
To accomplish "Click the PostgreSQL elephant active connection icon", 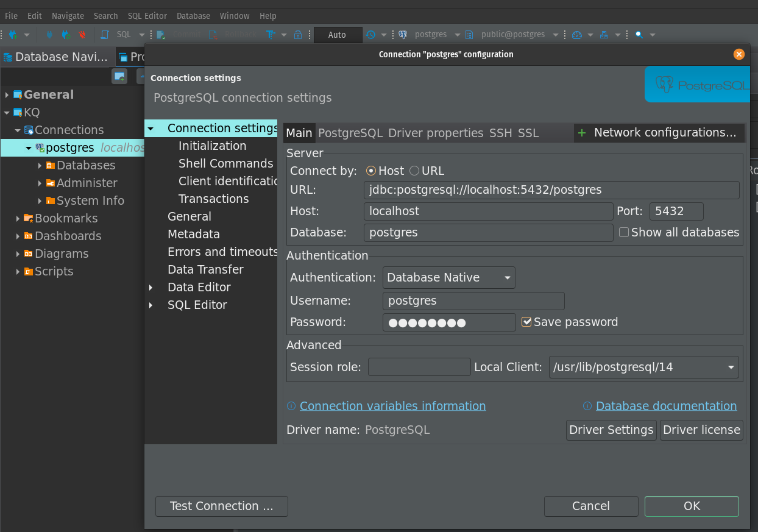I will [403, 35].
